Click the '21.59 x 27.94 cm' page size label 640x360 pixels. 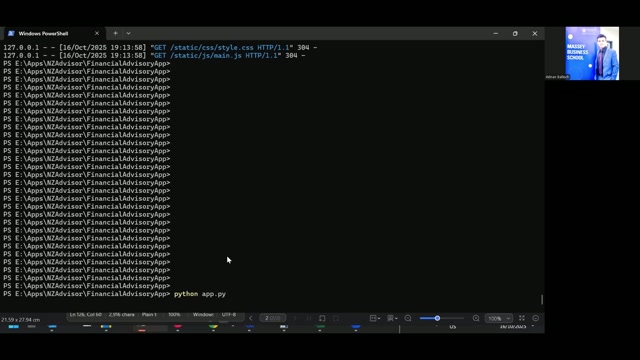[20, 320]
